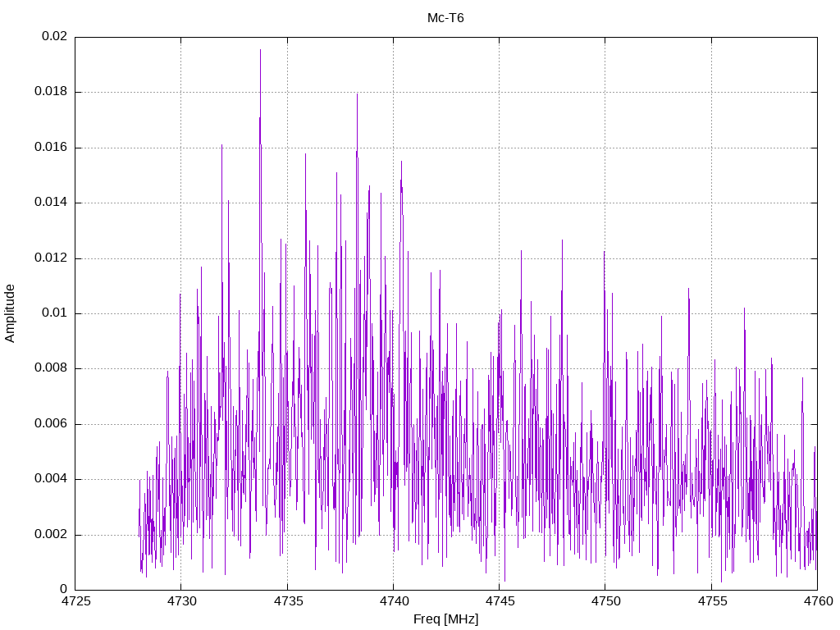840x630 pixels.
Task: Click the 0.018 y-axis tick label
Action: click(51, 92)
